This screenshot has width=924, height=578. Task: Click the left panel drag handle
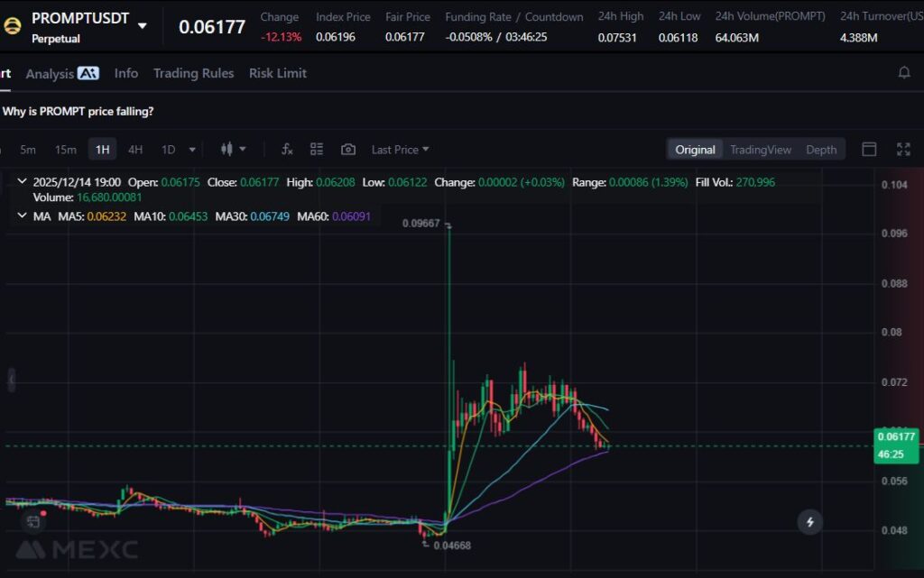12,380
